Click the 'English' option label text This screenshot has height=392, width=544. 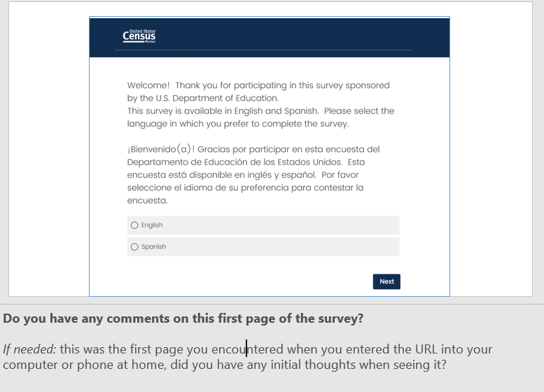pos(152,225)
